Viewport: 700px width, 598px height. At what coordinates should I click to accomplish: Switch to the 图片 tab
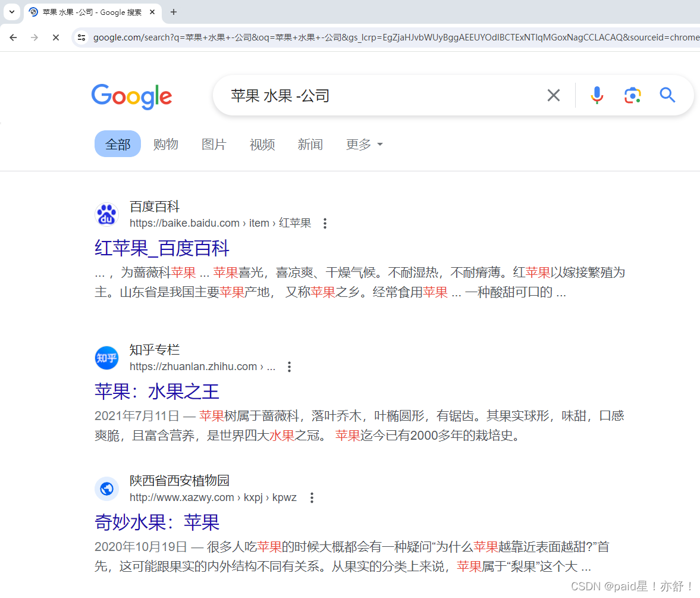[214, 144]
